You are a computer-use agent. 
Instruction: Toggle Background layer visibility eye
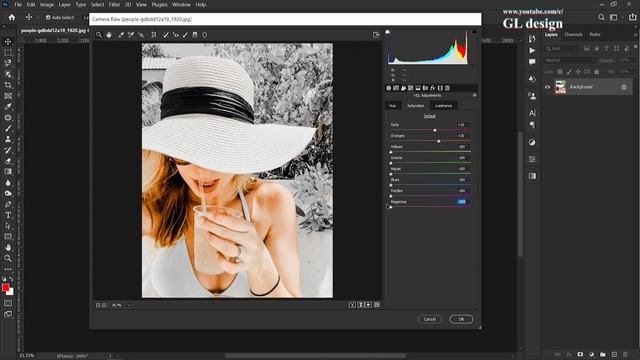[x=547, y=87]
